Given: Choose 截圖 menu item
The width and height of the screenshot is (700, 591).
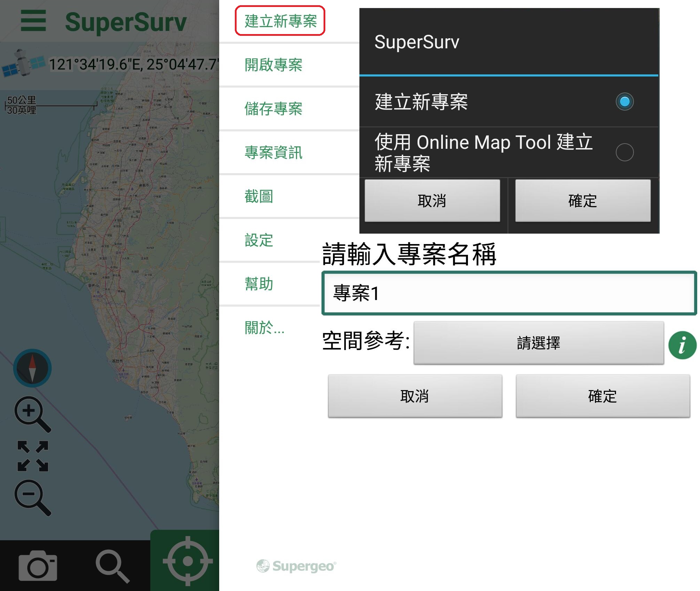Looking at the screenshot, I should point(259,196).
